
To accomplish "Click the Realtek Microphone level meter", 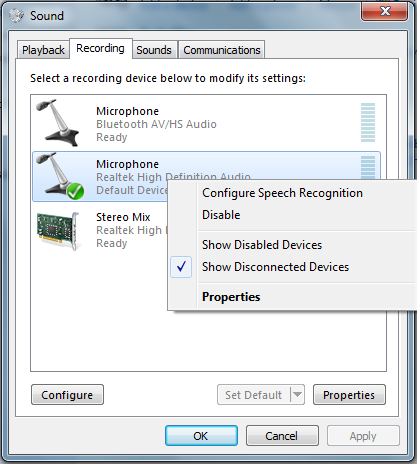I will [368, 167].
